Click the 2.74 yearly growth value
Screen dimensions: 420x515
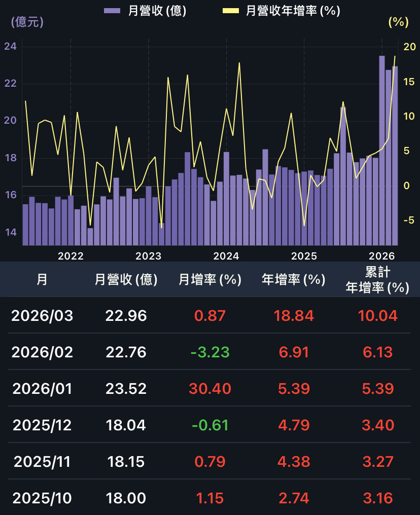[294, 498]
